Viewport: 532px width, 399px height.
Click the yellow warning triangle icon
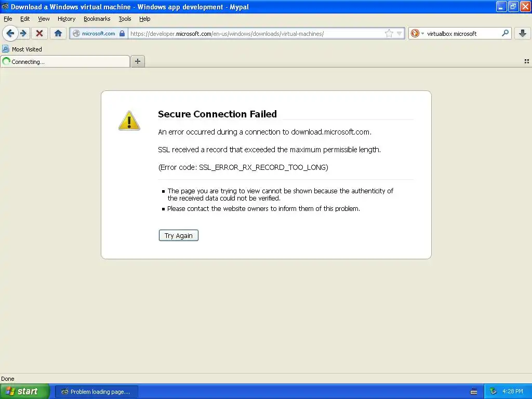(129, 121)
